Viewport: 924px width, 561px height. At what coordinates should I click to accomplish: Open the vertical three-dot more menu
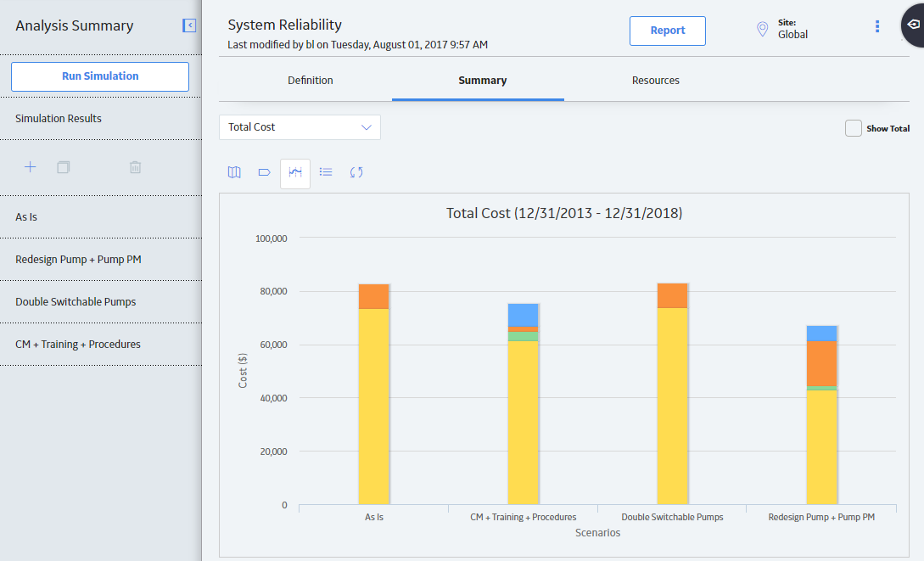coord(876,26)
